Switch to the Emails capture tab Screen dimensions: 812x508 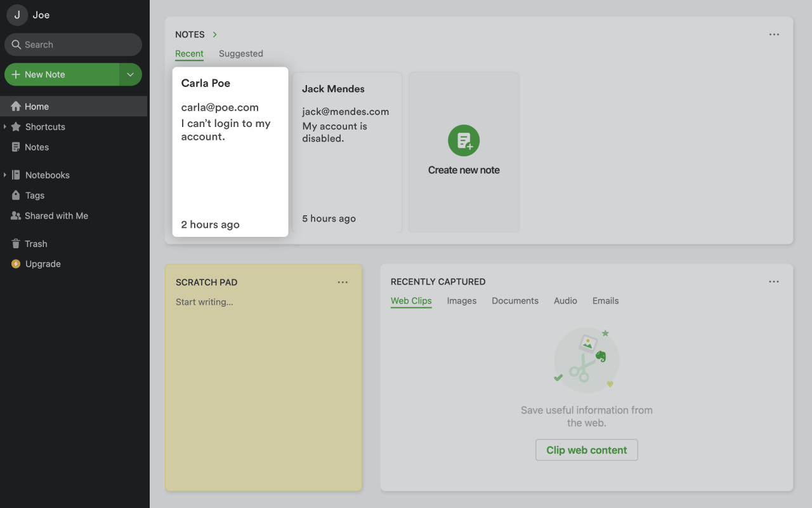tap(605, 300)
